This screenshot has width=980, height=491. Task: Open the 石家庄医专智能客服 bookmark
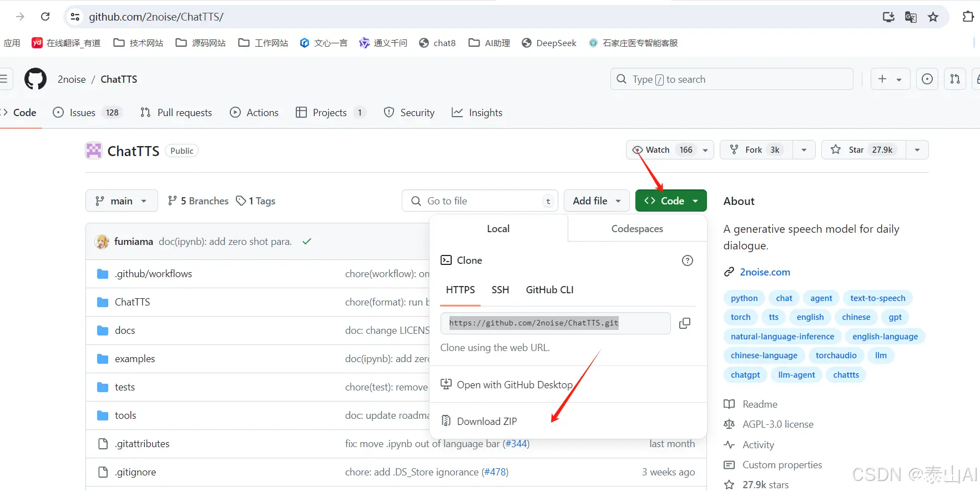633,43
